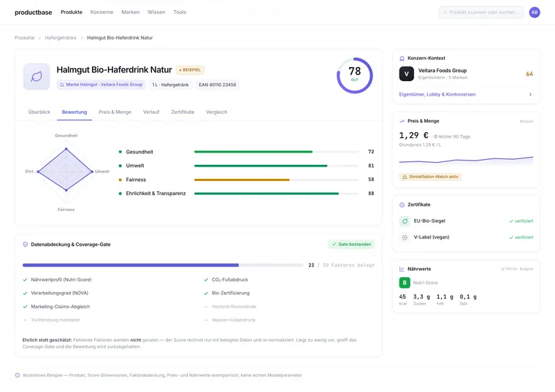The image size is (555, 392).
Task: Open the AB user avatar
Action: (535, 12)
